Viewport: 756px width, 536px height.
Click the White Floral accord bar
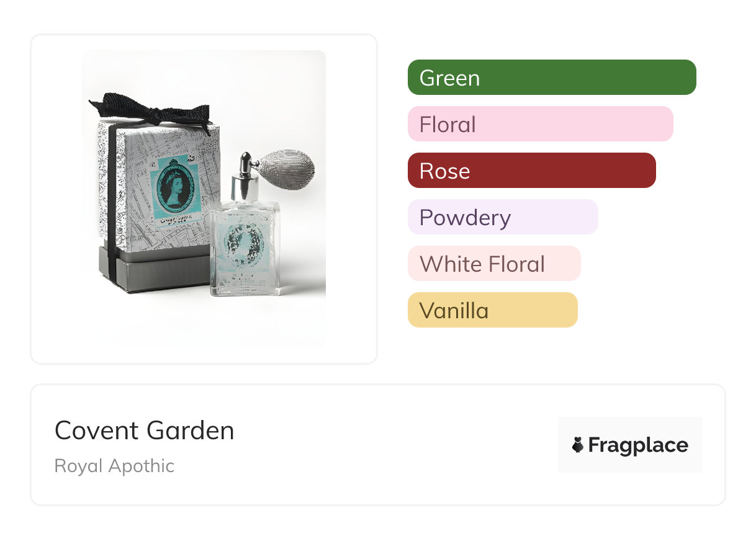(x=493, y=264)
